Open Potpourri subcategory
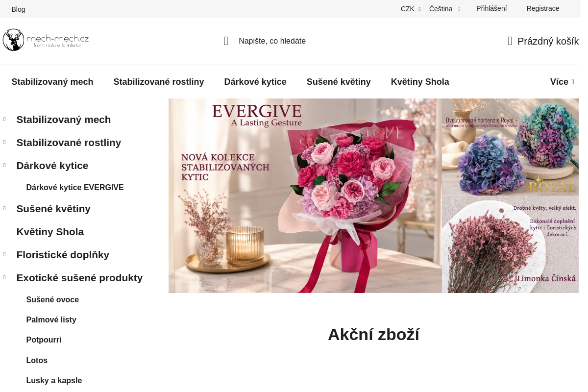588x392 pixels. pos(44,340)
